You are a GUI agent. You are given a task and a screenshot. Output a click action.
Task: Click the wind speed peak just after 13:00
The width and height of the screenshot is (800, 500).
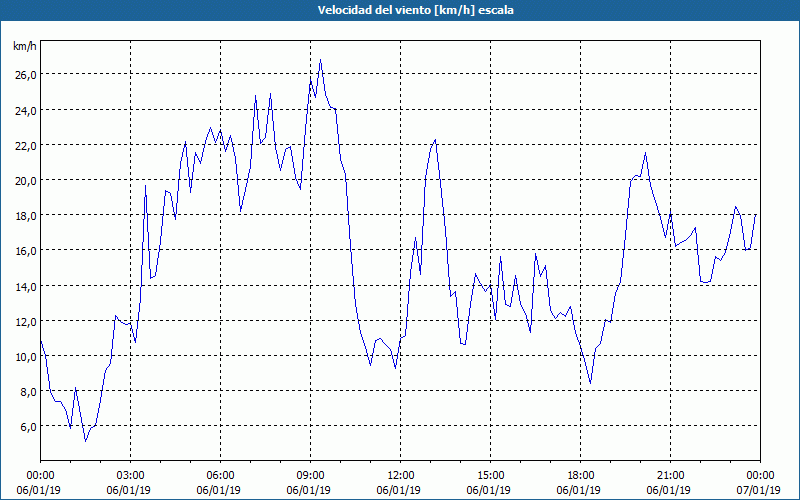point(435,139)
